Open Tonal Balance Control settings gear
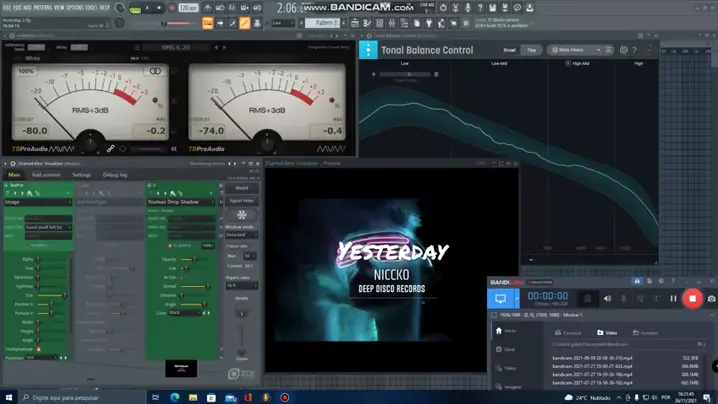 pyautogui.click(x=624, y=49)
